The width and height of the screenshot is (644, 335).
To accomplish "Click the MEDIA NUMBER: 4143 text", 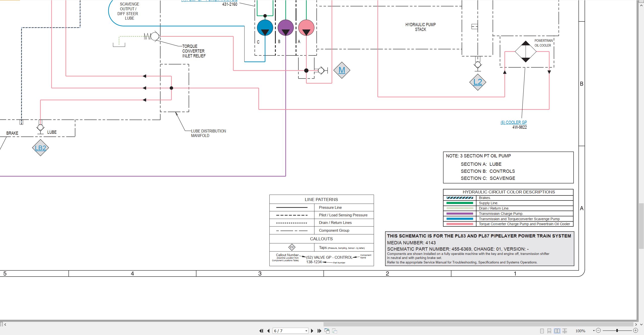I will coord(411,243).
